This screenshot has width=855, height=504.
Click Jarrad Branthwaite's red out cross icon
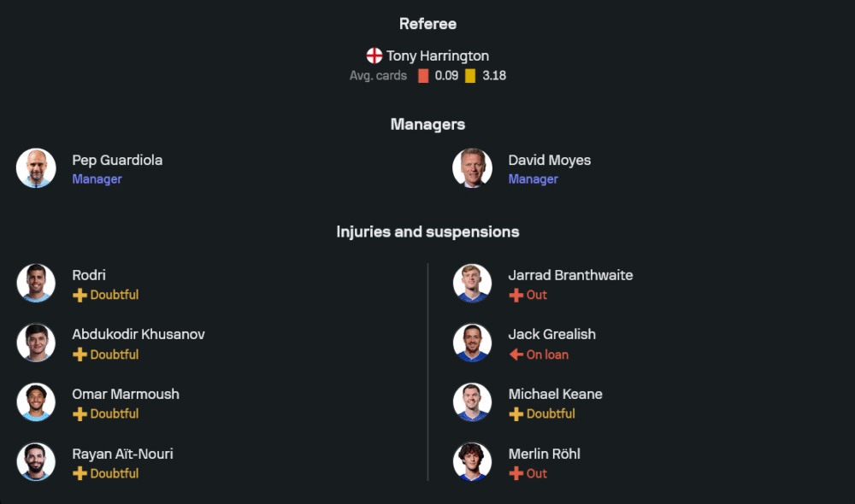click(516, 295)
